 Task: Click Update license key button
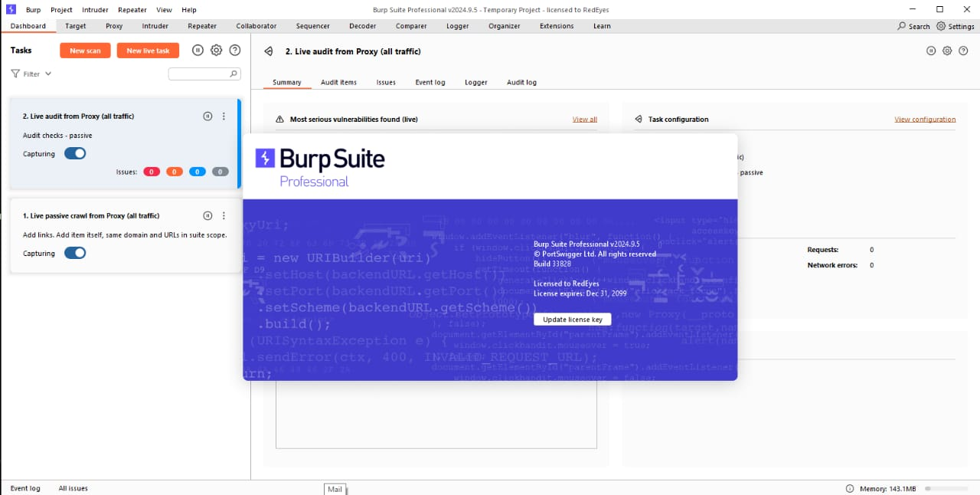(x=573, y=320)
